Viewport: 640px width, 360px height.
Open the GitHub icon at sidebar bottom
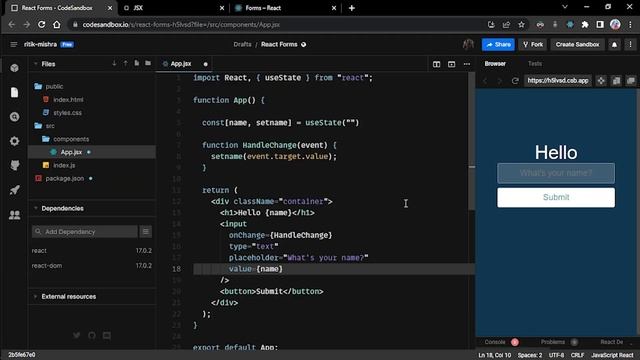[91, 336]
